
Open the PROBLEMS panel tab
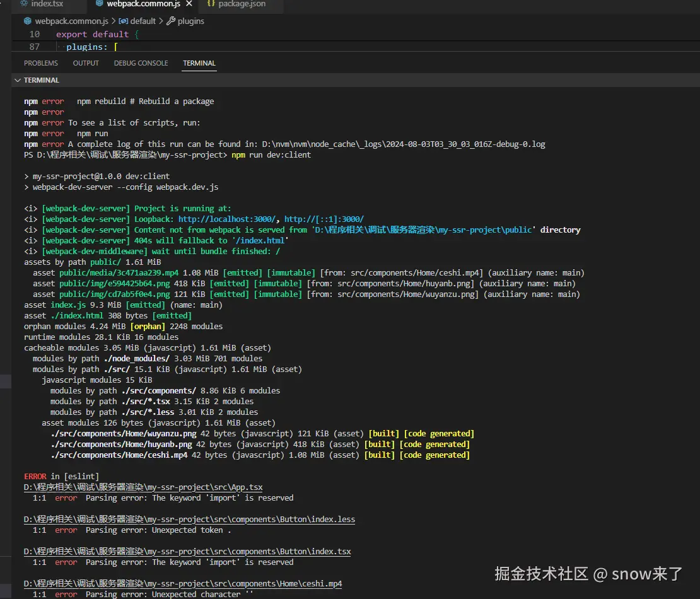pos(40,64)
